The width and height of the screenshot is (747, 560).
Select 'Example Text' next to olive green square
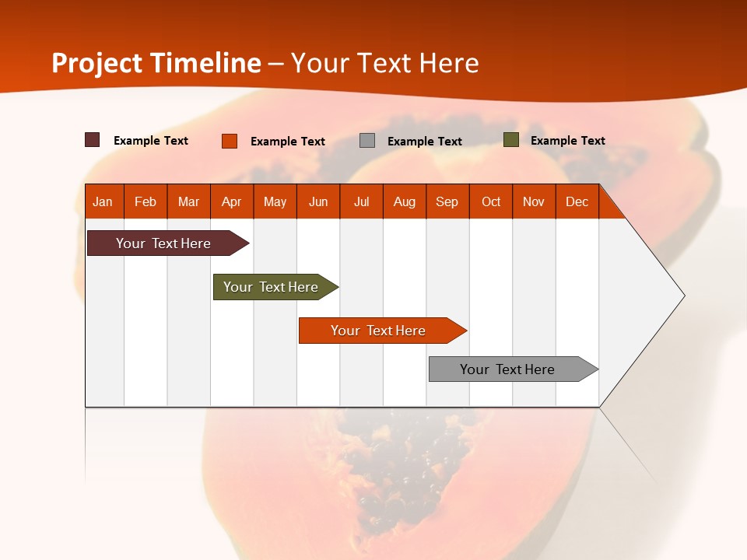click(568, 141)
